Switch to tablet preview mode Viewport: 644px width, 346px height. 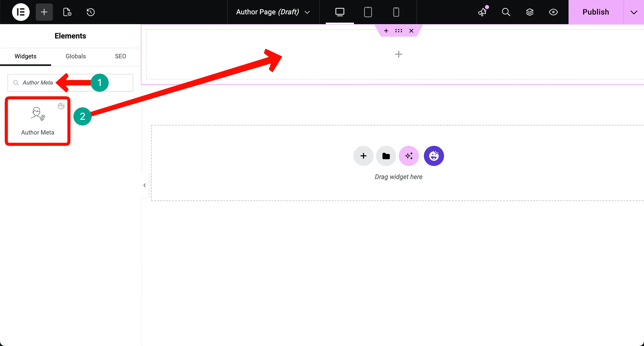tap(368, 12)
